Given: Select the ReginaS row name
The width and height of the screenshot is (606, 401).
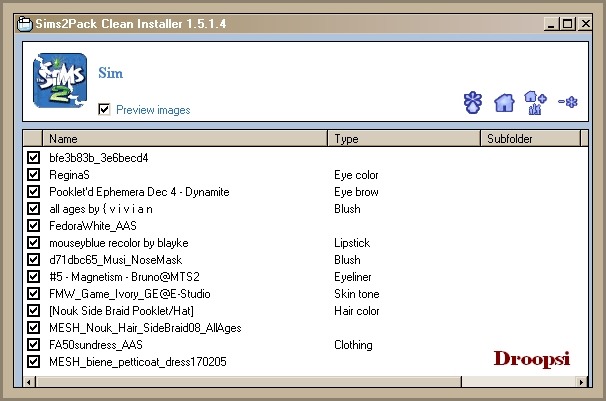Looking at the screenshot, I should click(69, 175).
